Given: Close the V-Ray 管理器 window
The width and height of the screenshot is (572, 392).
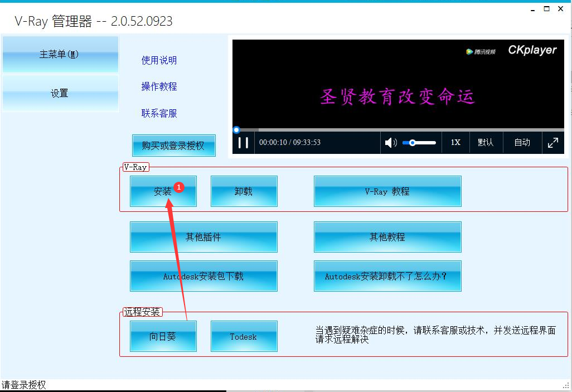Looking at the screenshot, I should coord(561,9).
